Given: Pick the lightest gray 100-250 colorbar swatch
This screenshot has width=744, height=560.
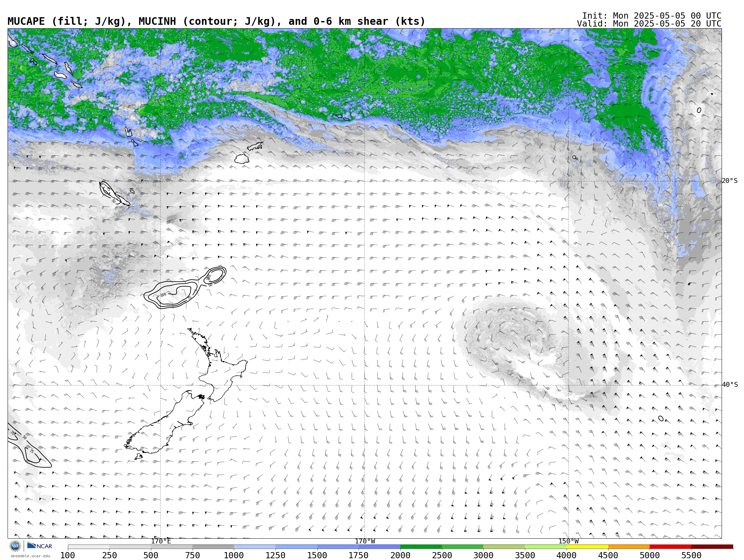Looking at the screenshot, I should click(x=89, y=547).
